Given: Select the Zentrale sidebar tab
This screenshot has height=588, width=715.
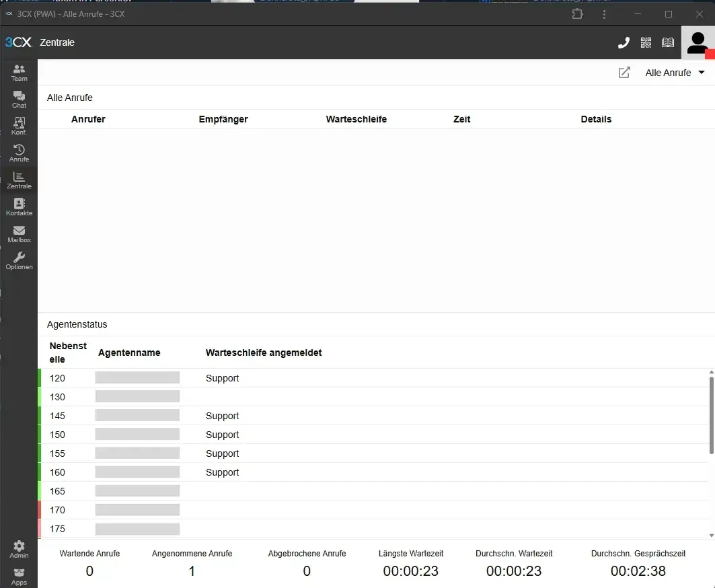Looking at the screenshot, I should [19, 180].
